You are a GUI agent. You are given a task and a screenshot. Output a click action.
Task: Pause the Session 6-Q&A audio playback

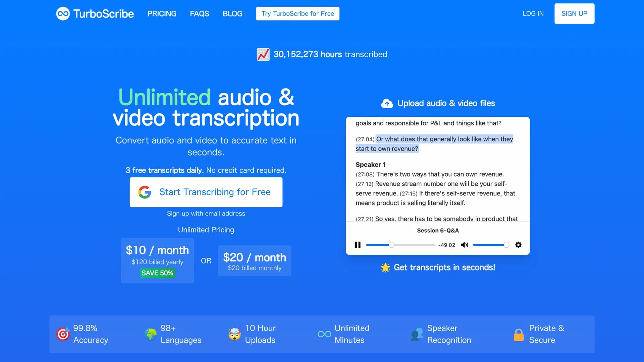point(358,245)
